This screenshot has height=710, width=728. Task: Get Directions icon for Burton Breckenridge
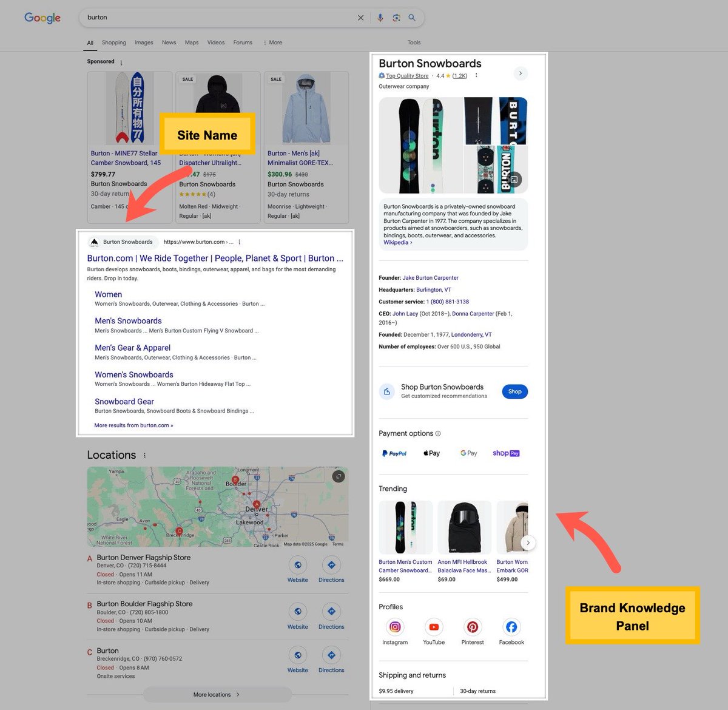331,655
